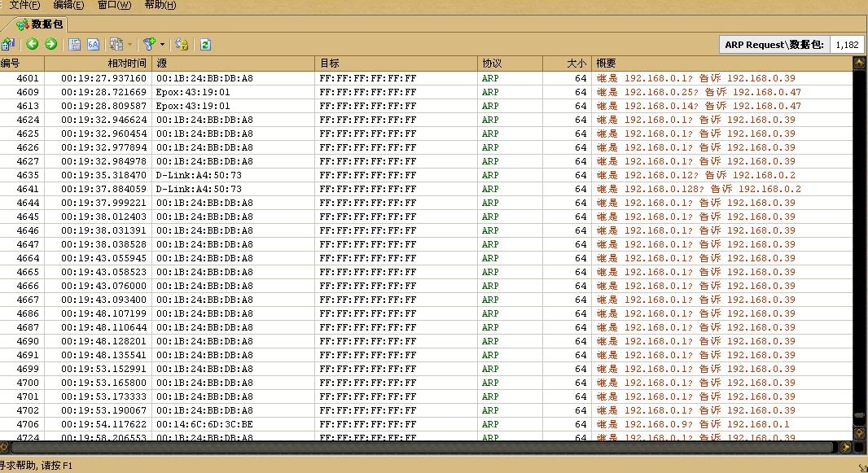The height and width of the screenshot is (473, 868).
Task: Click the horizontal scrollbar thumb
Action: 422,447
